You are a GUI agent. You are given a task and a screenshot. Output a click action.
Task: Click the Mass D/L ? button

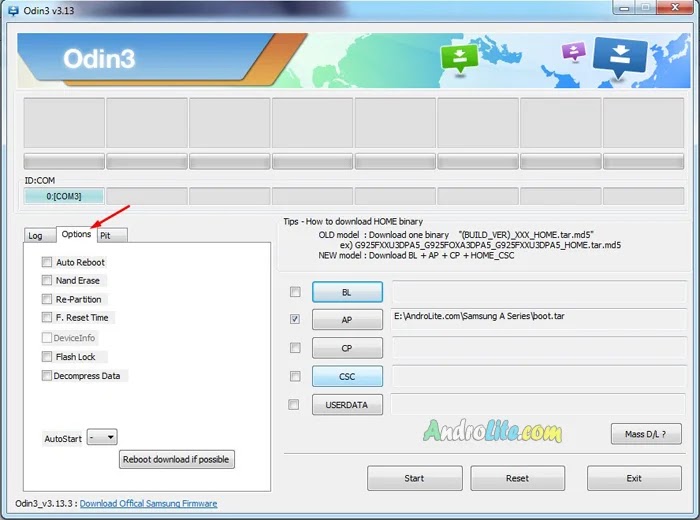[x=646, y=434]
